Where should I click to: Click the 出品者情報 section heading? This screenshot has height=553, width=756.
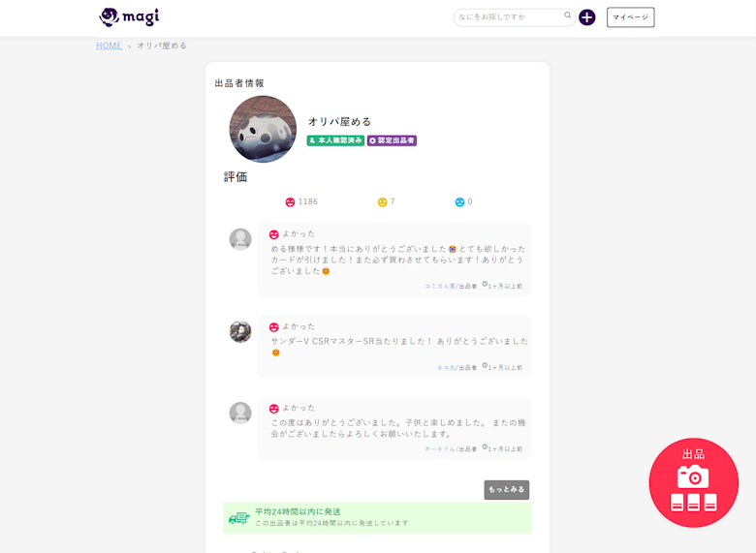click(239, 83)
